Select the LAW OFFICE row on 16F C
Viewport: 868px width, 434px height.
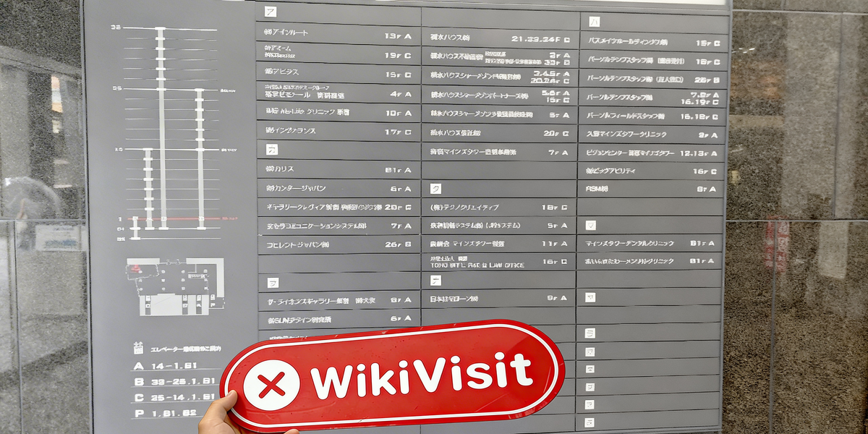(498, 262)
